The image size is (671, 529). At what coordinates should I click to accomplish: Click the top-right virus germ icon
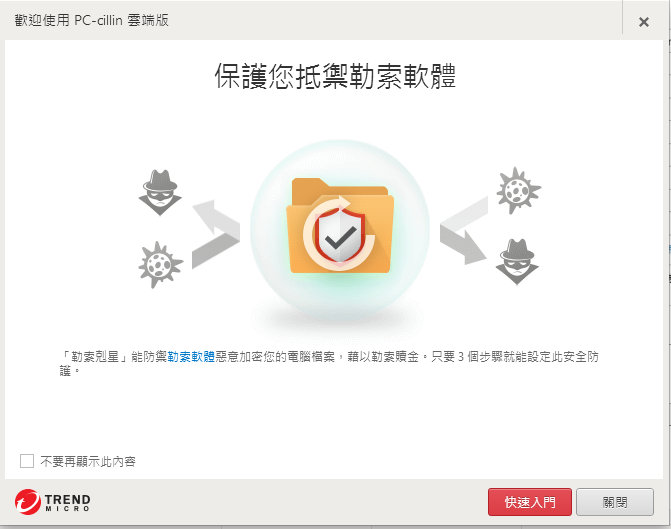pos(519,190)
